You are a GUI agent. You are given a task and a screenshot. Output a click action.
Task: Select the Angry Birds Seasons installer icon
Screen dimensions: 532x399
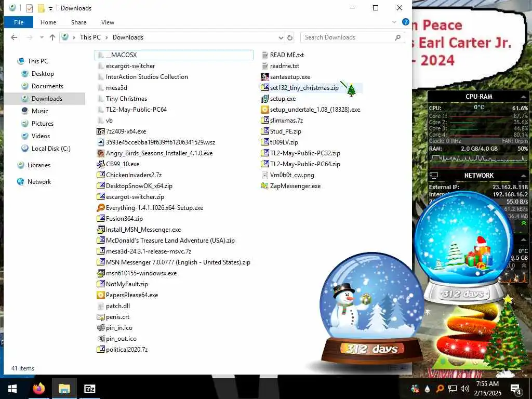(101, 153)
